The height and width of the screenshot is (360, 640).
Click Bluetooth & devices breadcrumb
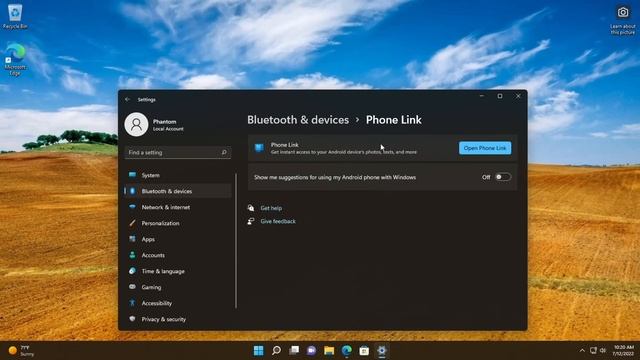(x=298, y=120)
